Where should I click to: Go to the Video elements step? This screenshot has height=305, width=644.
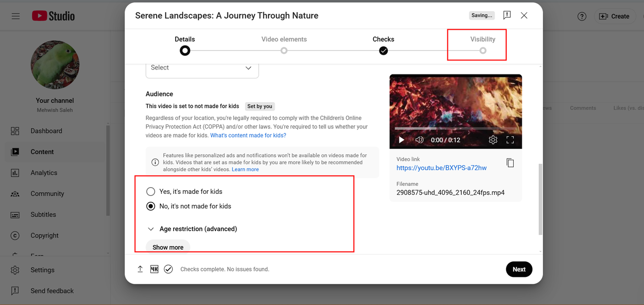pos(284,45)
